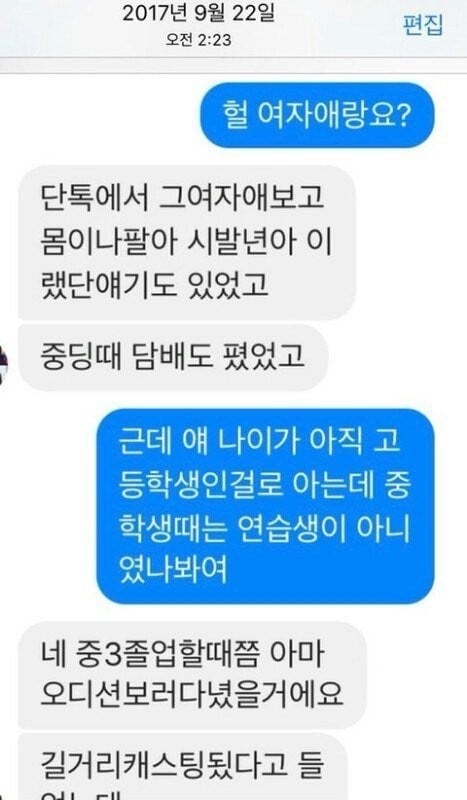467x800 pixels.
Task: Select the 중딩때 담배도 폈었고 message bubble
Action: [x=173, y=357]
